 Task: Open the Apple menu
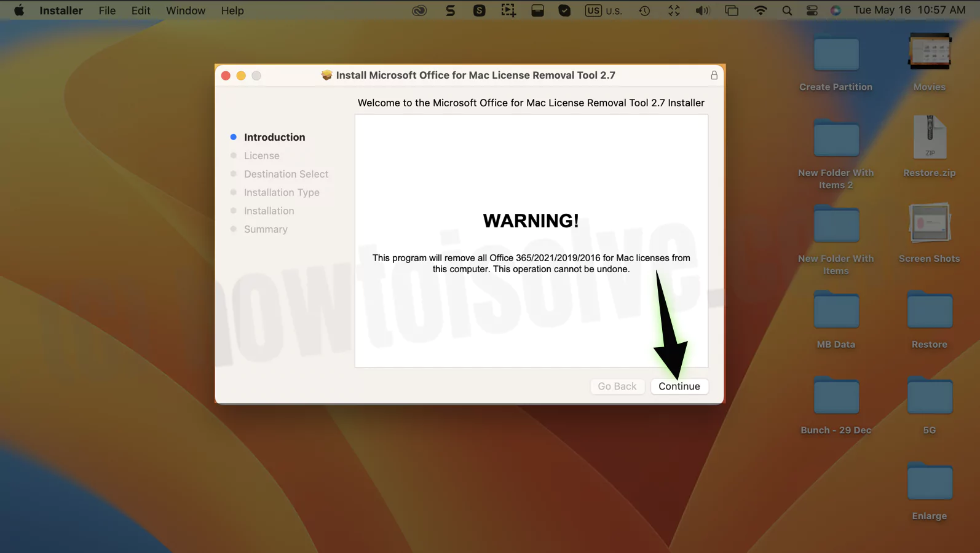click(19, 10)
